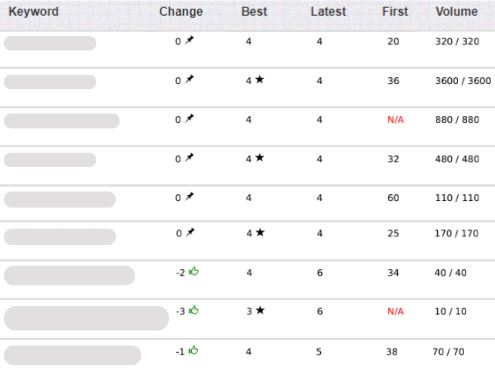
Task: Click the star icon in the 3600 / 3600 row
Action: pyautogui.click(x=260, y=79)
